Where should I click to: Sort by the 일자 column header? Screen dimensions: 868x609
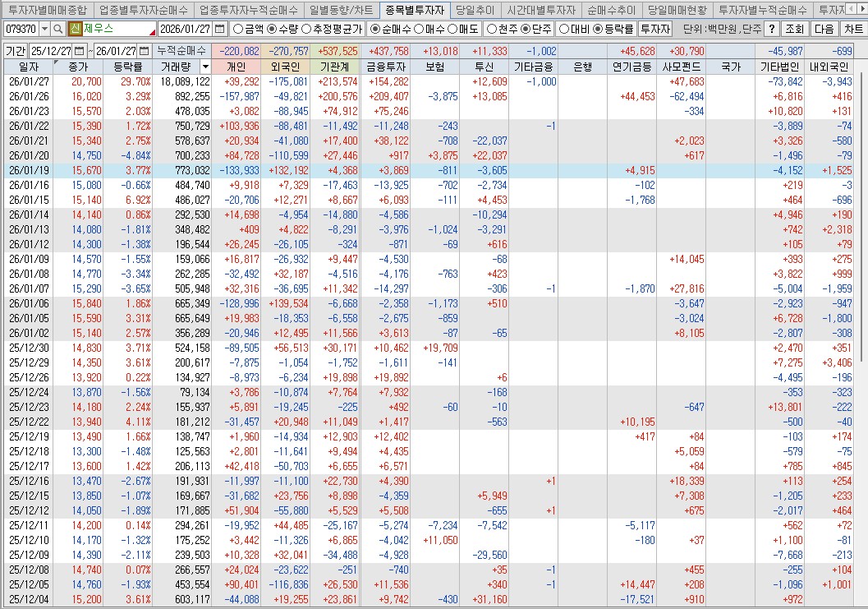coord(29,67)
